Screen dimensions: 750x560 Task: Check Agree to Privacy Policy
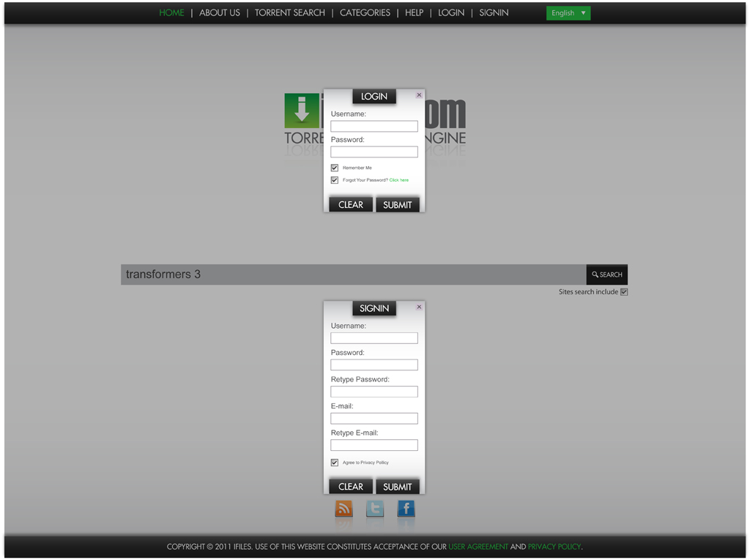tap(335, 462)
